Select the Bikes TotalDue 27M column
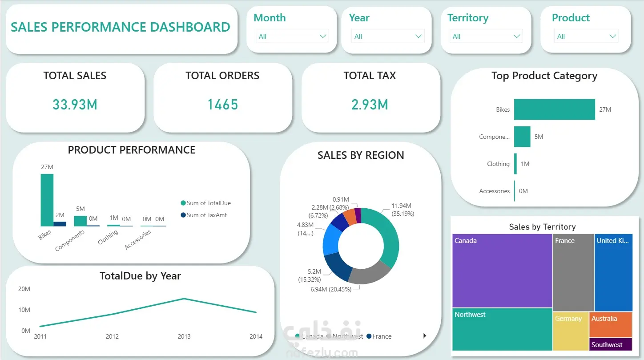 (47, 200)
